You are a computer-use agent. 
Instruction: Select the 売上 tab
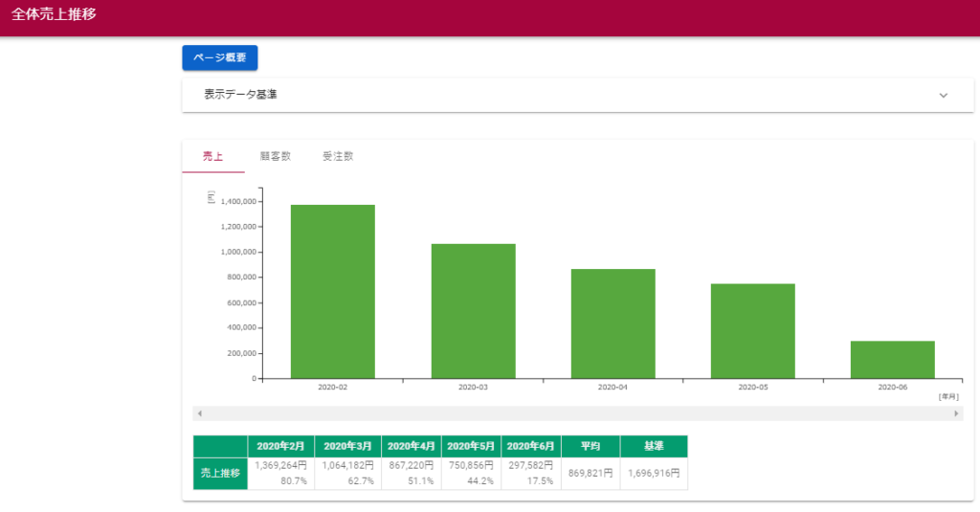[x=212, y=156]
